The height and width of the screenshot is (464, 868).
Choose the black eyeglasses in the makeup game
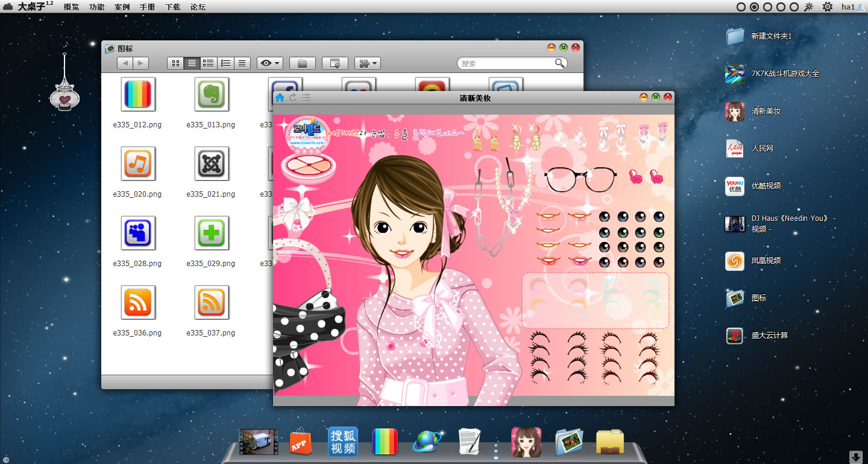pyautogui.click(x=580, y=179)
